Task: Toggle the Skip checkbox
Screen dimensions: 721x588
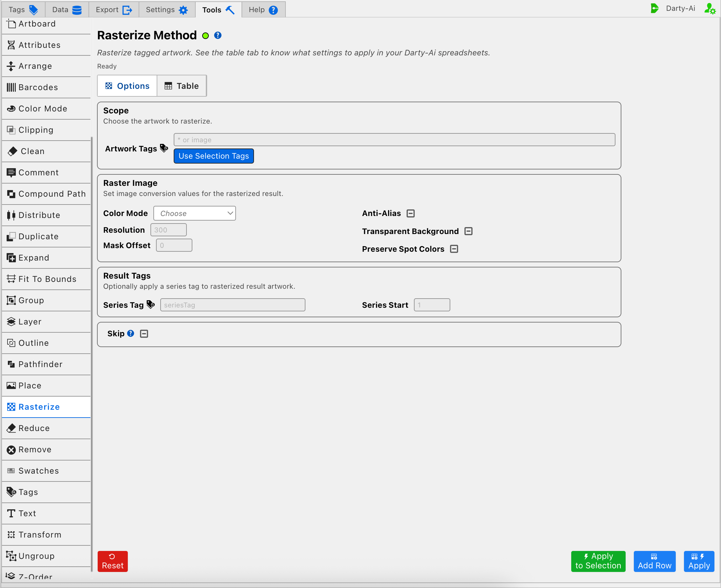Action: pos(144,334)
